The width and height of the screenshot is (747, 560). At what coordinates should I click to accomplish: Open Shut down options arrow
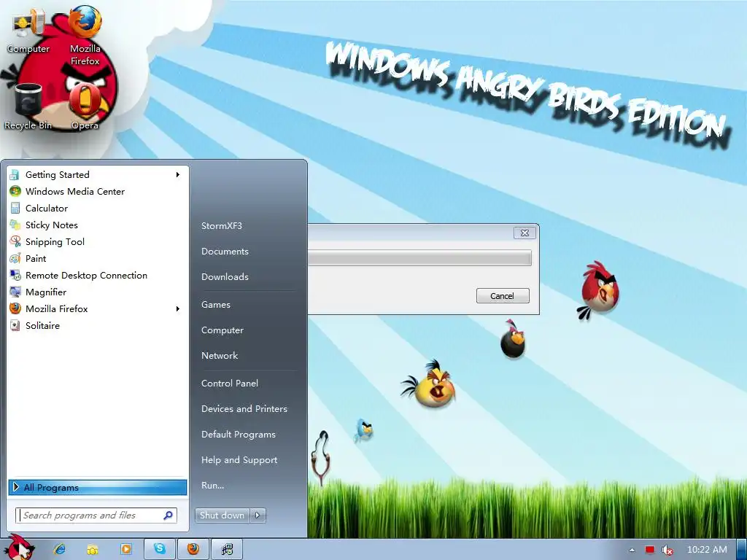258,516
